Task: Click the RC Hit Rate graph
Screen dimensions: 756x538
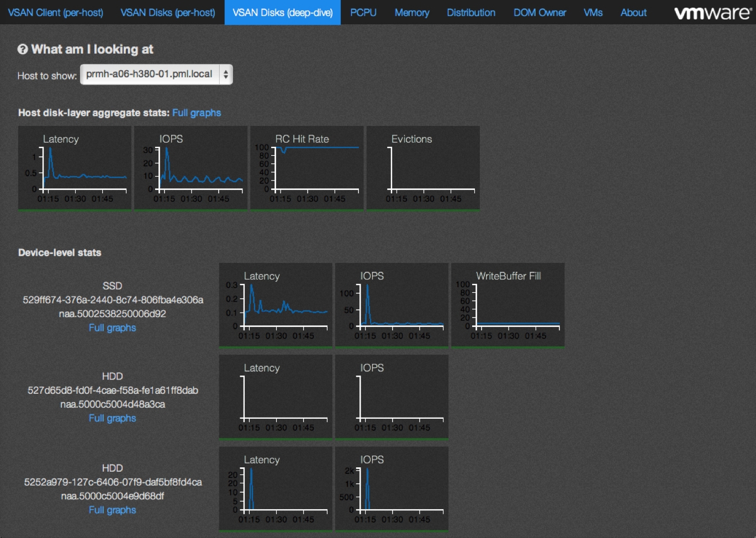Action: [x=307, y=168]
